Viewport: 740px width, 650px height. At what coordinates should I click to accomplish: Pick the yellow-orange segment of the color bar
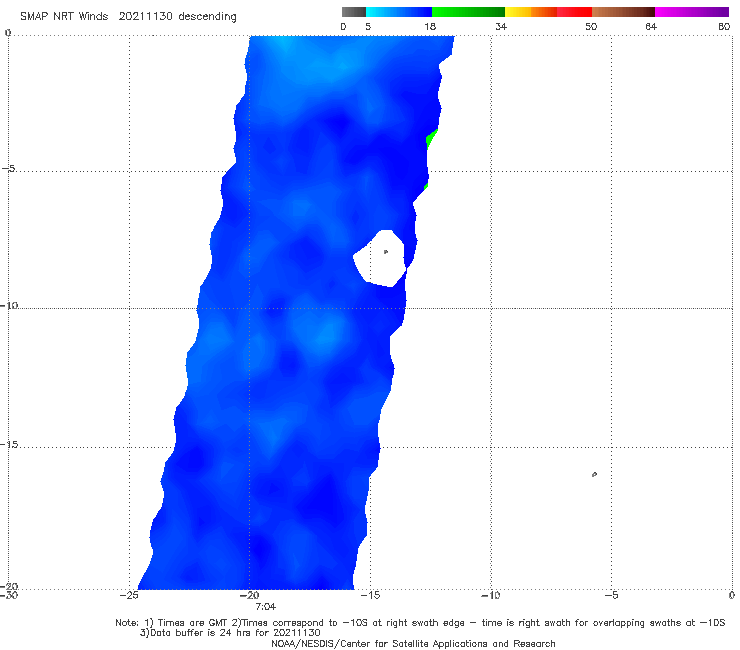(x=531, y=12)
